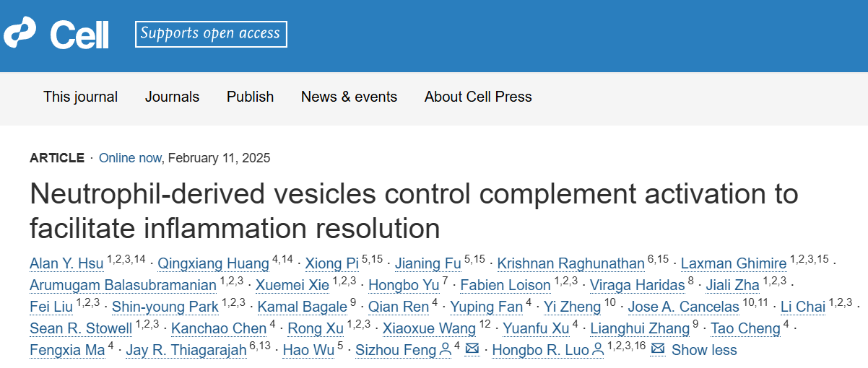
Task: Click the Cell wordmark text in header
Action: click(x=79, y=34)
